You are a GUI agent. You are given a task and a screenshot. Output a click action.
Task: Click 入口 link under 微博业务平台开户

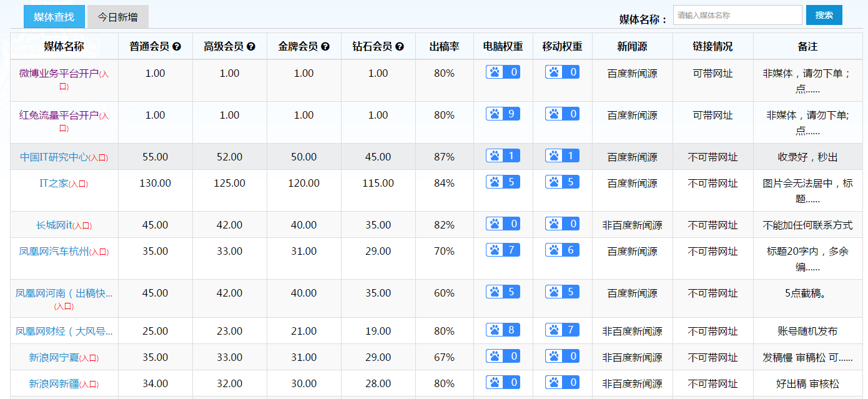(x=64, y=86)
